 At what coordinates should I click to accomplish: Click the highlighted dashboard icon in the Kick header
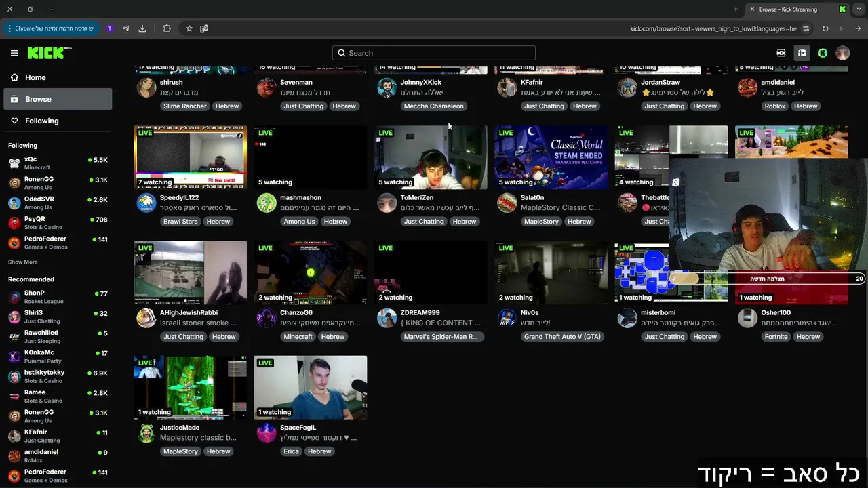point(802,53)
